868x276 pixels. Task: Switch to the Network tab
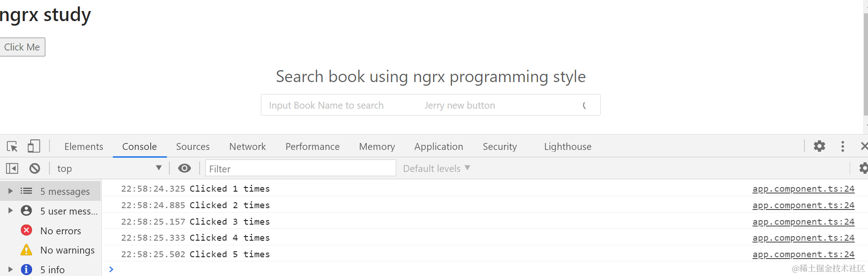click(x=247, y=147)
